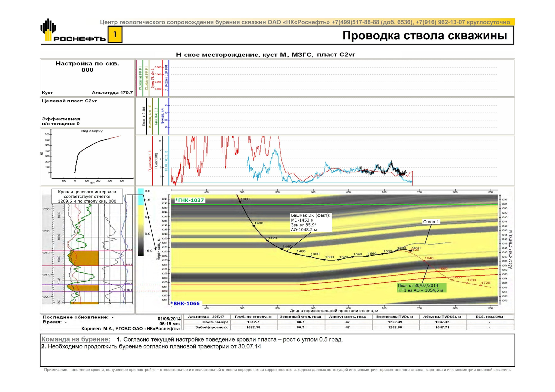The width and height of the screenshot is (555, 392).
Task: Click the cyan swatch atop color scale
Action: pos(141,197)
